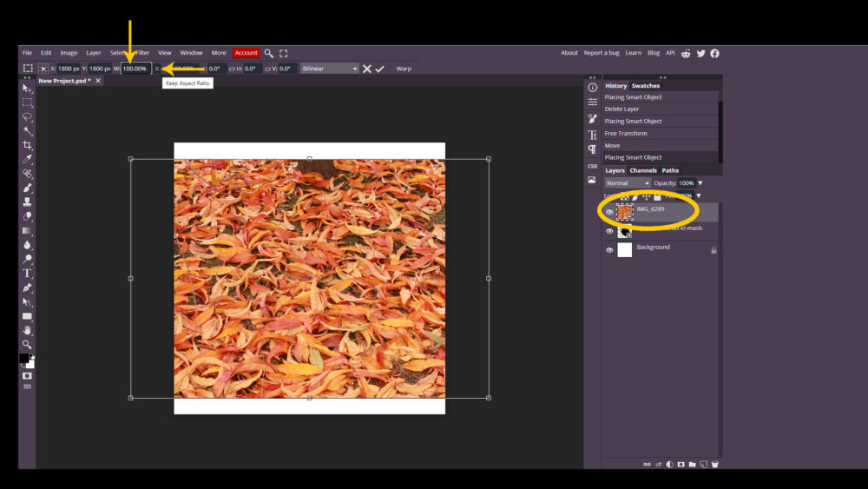Screen dimensions: 868x489
Task: Open the CSS side panel
Action: pos(592,166)
